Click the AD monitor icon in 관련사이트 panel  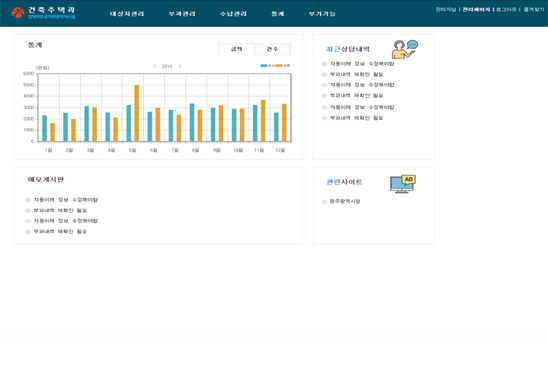coord(403,184)
